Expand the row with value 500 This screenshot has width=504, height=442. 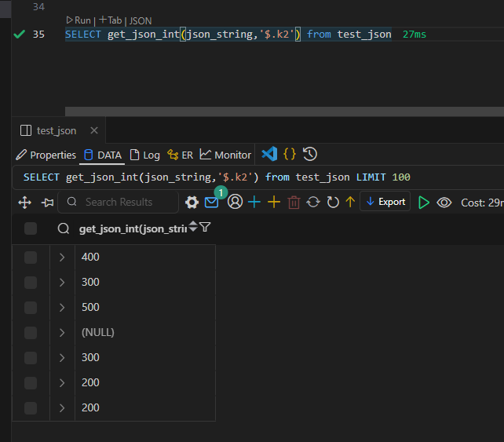click(62, 307)
